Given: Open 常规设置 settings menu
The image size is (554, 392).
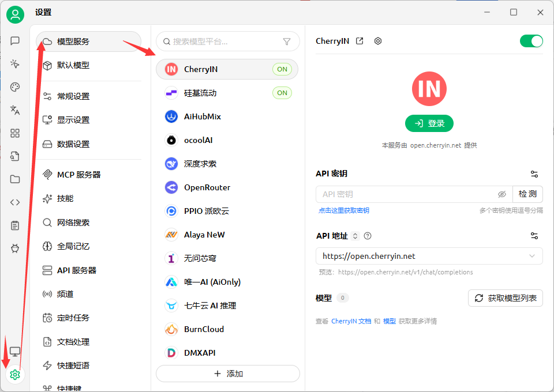Looking at the screenshot, I should 88,96.
